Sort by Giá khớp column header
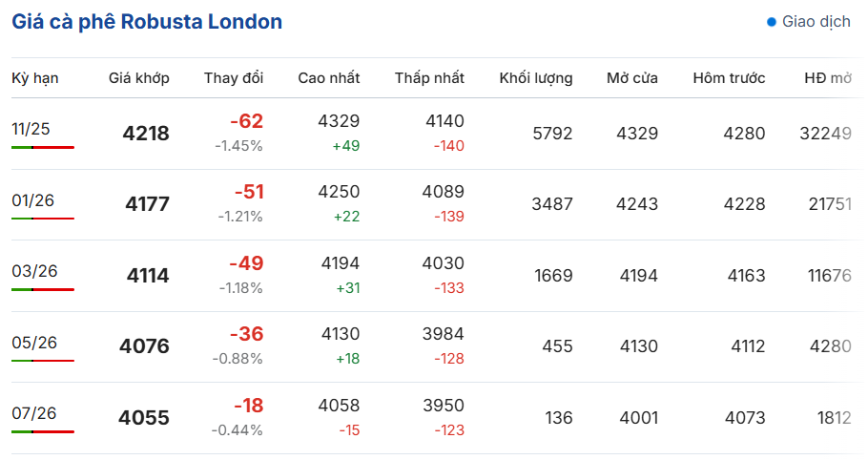Viewport: 868px width, 460px height. click(139, 78)
